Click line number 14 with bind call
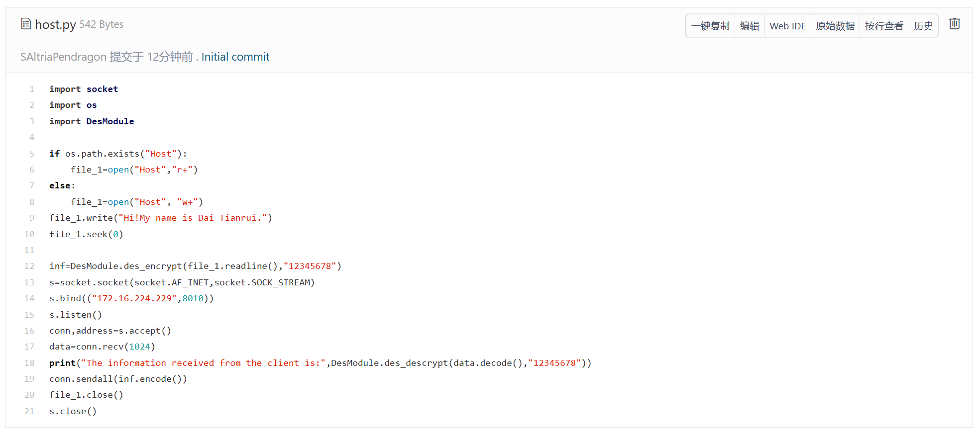This screenshot has height=438, width=980. click(30, 299)
